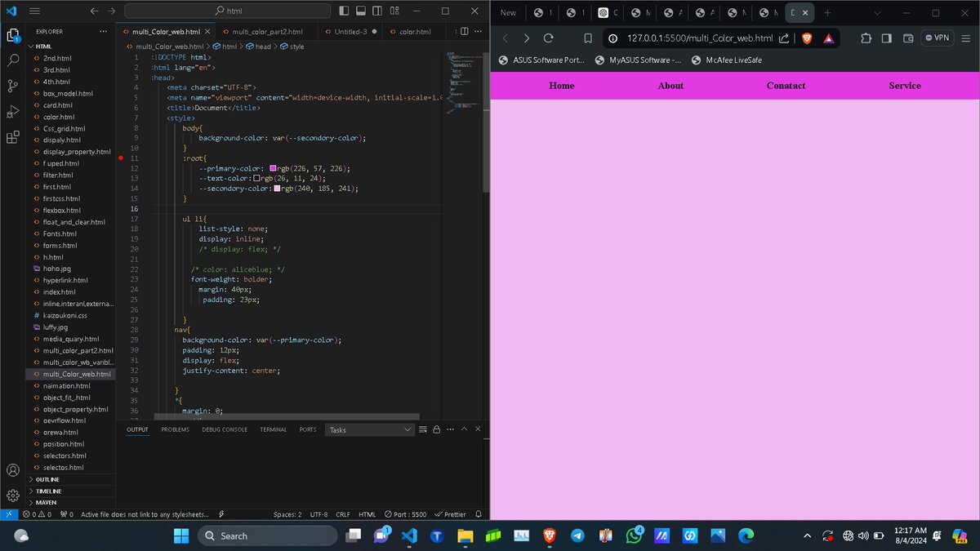Click Windows taskbar Search box
The width and height of the screenshot is (980, 551).
click(x=267, y=535)
